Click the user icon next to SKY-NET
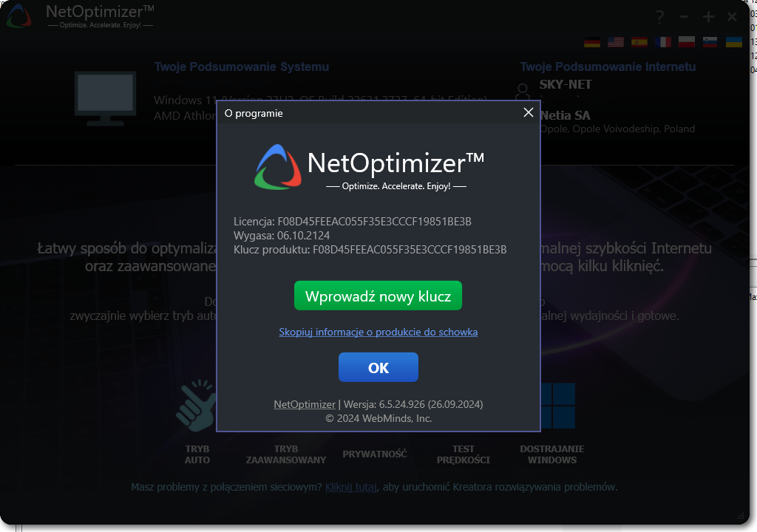Screen dimensions: 757x532 [x=523, y=91]
